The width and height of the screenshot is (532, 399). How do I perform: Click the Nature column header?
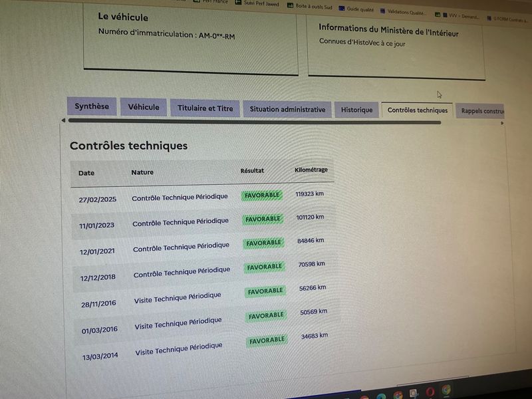point(142,172)
